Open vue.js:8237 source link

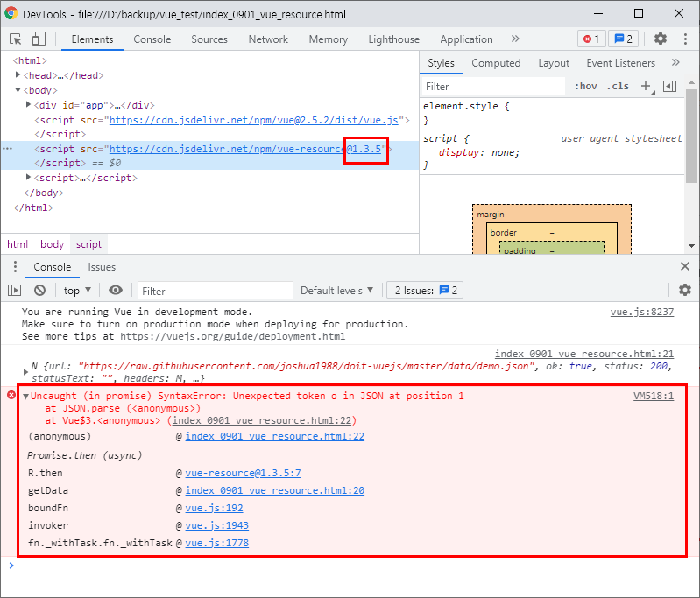coord(642,312)
